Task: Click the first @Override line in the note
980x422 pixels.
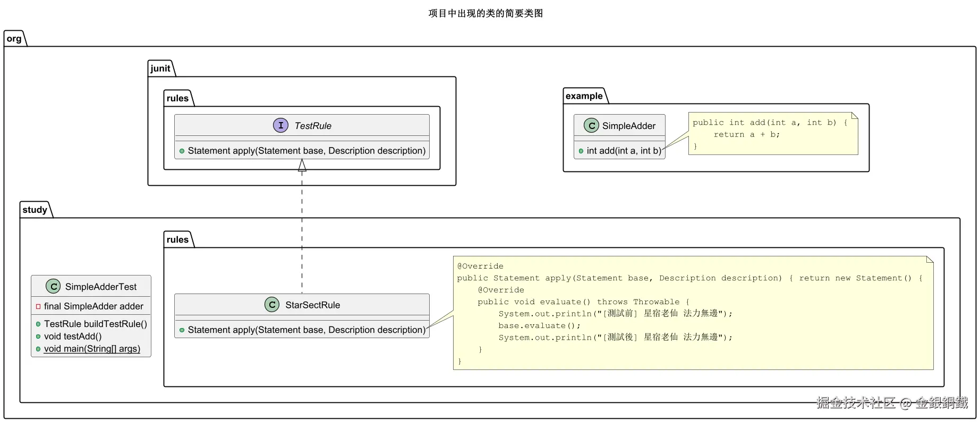Action: [480, 266]
